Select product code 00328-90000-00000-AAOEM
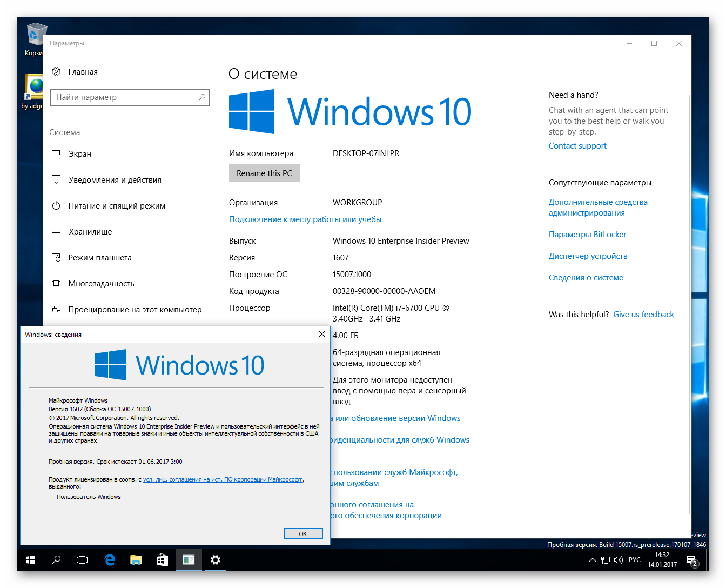The image size is (726, 588). [384, 291]
